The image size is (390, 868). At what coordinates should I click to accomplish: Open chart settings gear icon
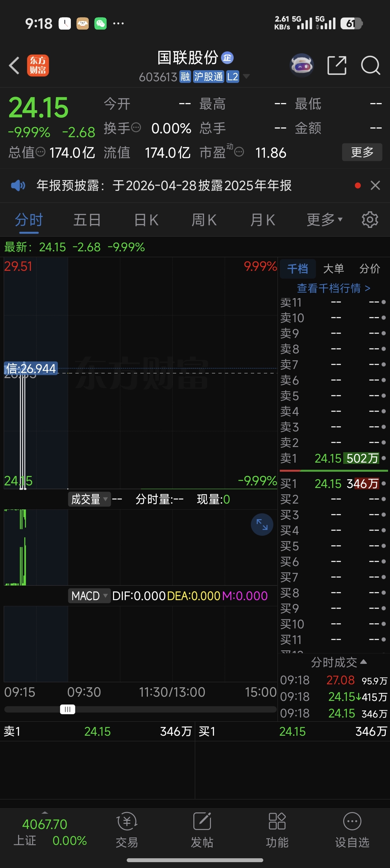[370, 220]
